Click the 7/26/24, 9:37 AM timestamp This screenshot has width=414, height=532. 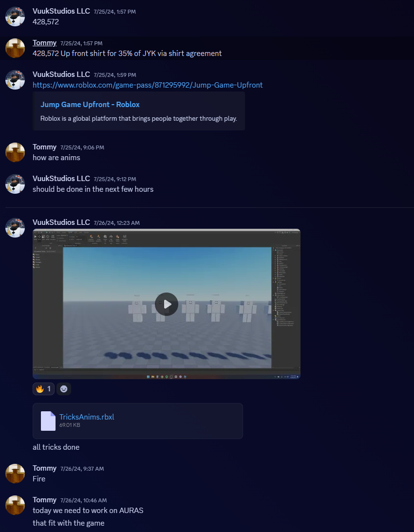coord(82,469)
